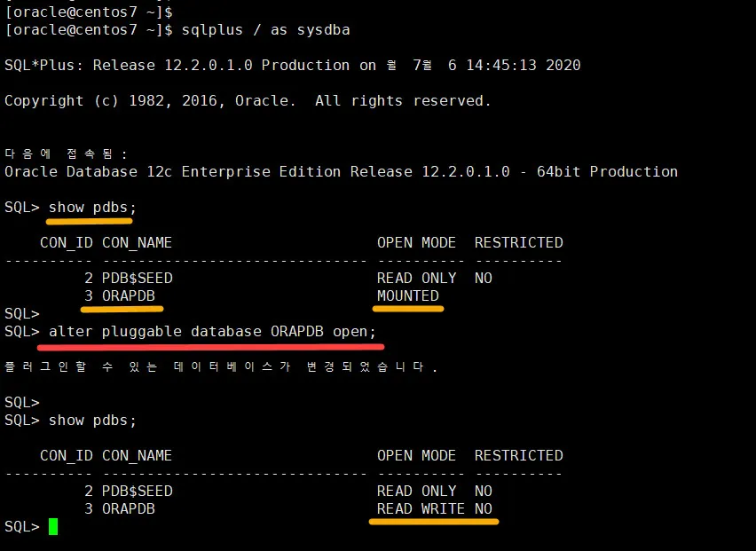Select the "alter pluggable database ORAPDB open;" command

coord(212,332)
